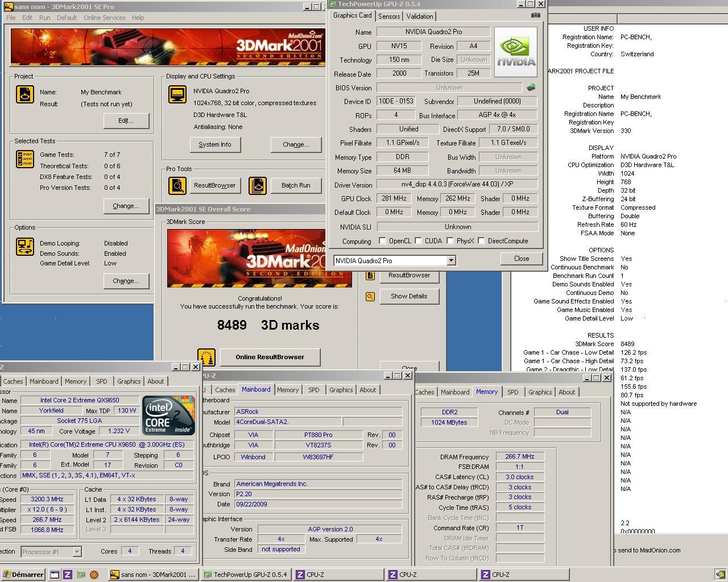Click the Batch Run icon in Pro Tools
The image size is (728, 582).
(258, 185)
